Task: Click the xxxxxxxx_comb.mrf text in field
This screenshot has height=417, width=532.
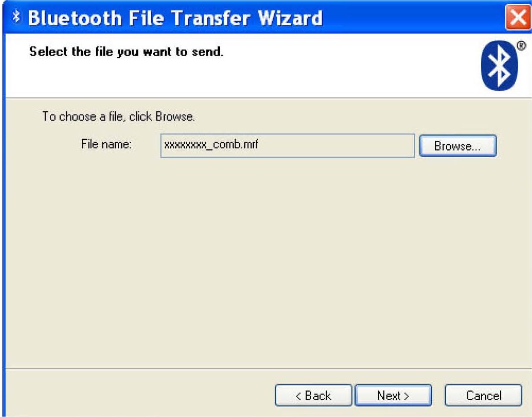Action: tap(211, 145)
